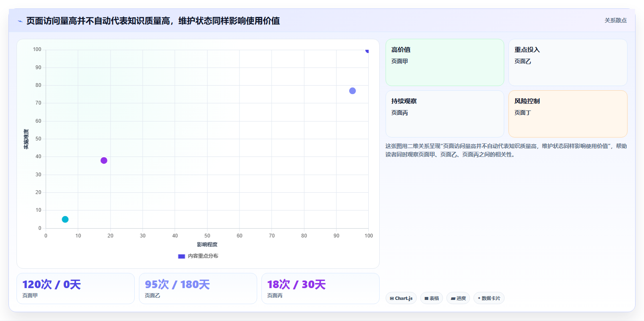Click the chart description paragraph
This screenshot has height=321, width=644.
tap(506, 150)
